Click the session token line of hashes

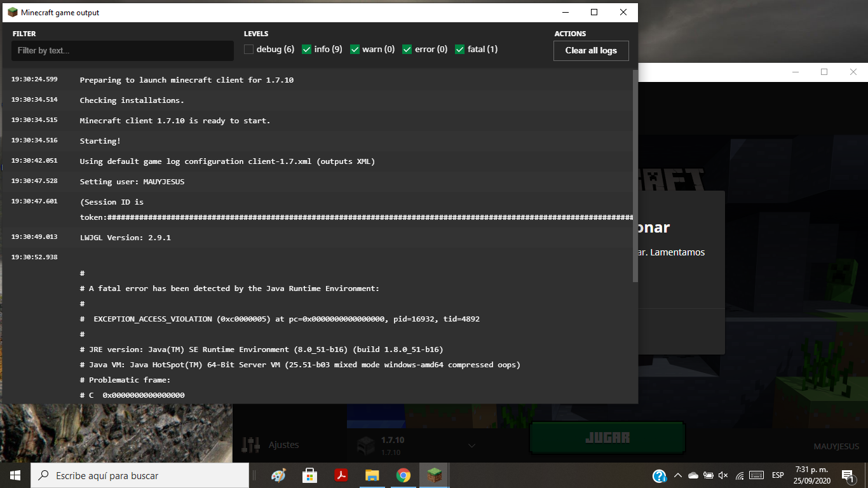(x=356, y=217)
